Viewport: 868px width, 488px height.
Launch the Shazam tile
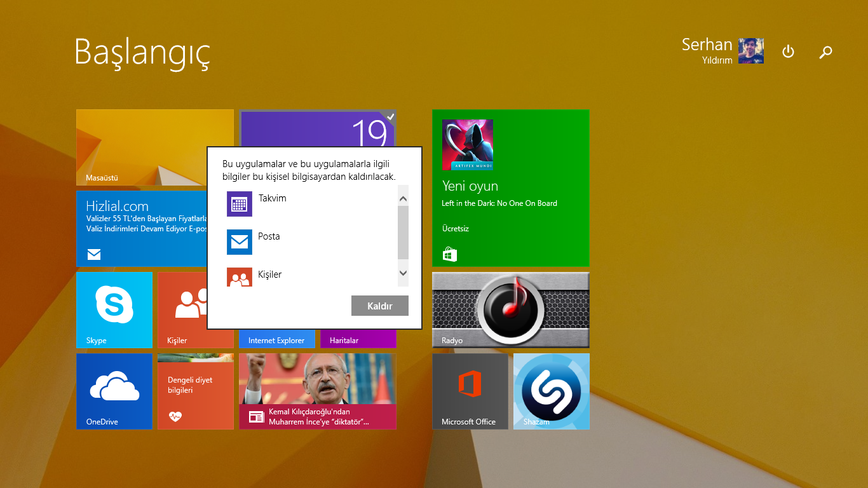point(552,391)
